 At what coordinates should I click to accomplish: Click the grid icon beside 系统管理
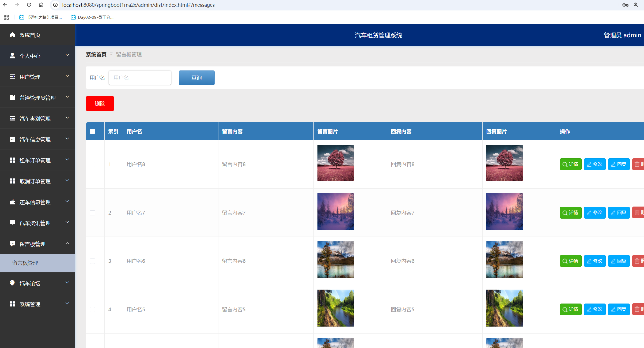point(12,304)
